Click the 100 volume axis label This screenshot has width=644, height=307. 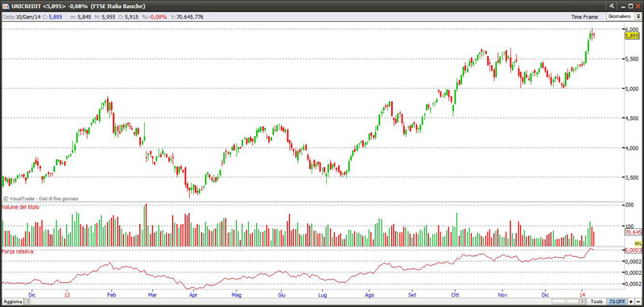coord(630,226)
